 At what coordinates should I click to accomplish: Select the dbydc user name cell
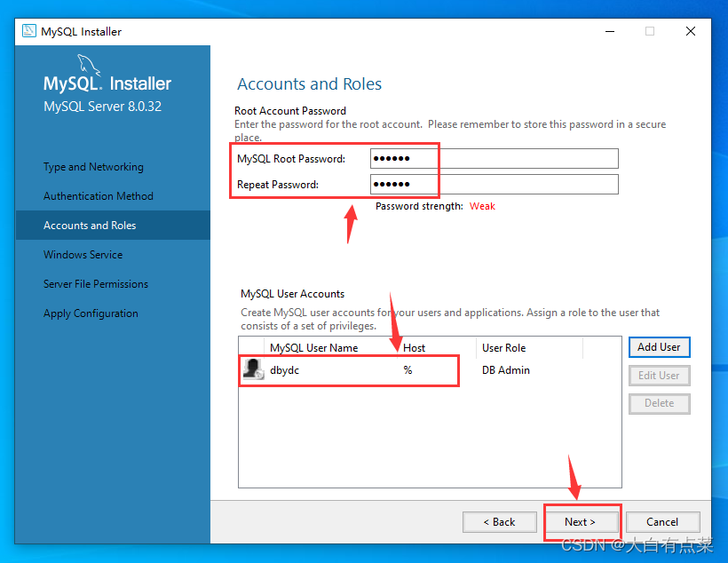pos(285,370)
